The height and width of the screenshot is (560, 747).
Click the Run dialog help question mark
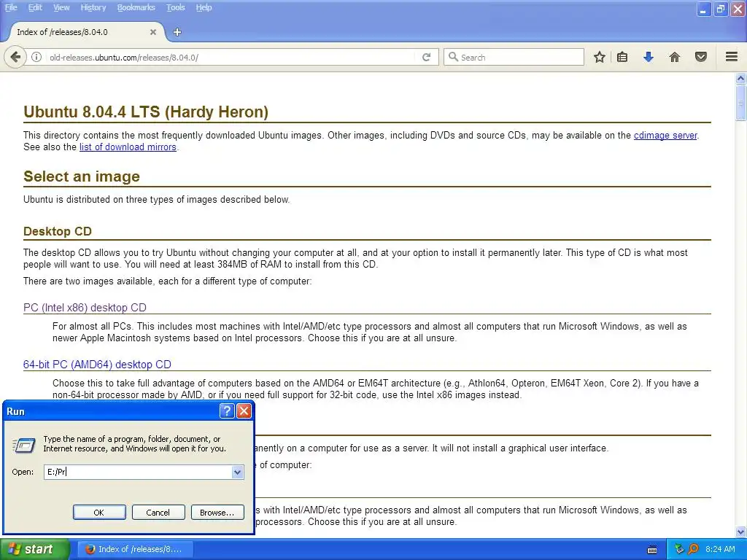[227, 411]
